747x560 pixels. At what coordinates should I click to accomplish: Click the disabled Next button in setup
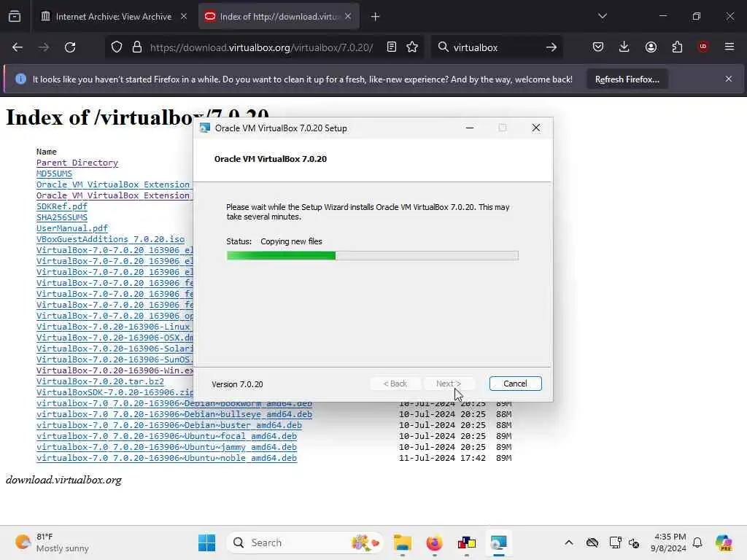449,384
